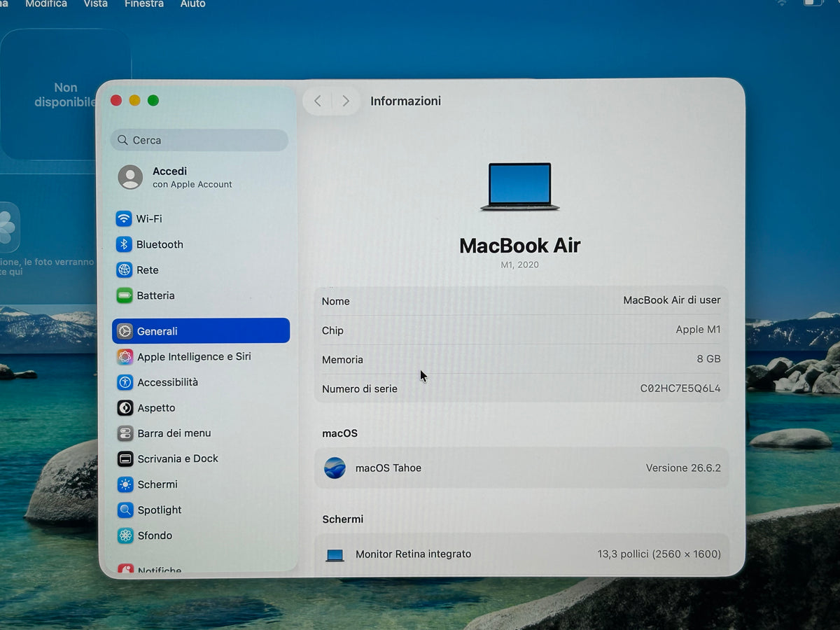Click the Informazioni title
The width and height of the screenshot is (840, 630).
(x=406, y=101)
